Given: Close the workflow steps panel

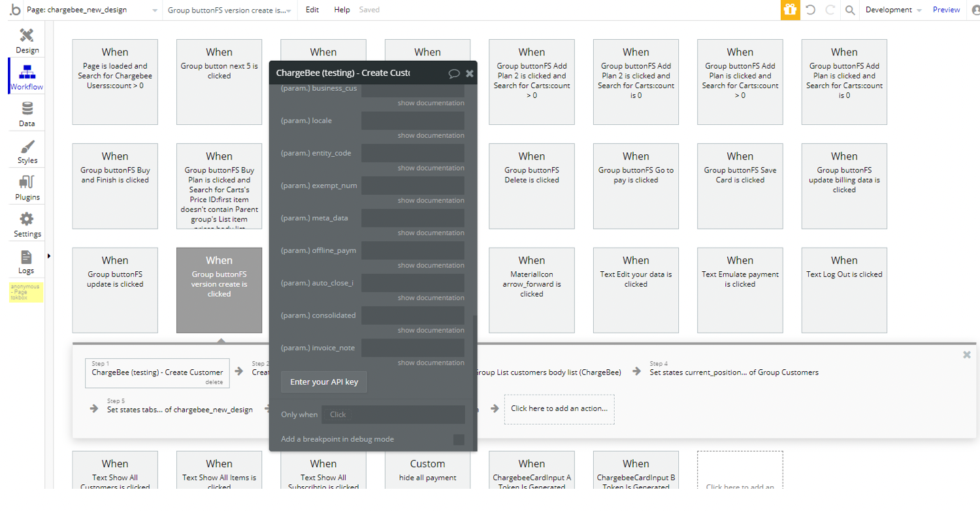Looking at the screenshot, I should [x=967, y=355].
